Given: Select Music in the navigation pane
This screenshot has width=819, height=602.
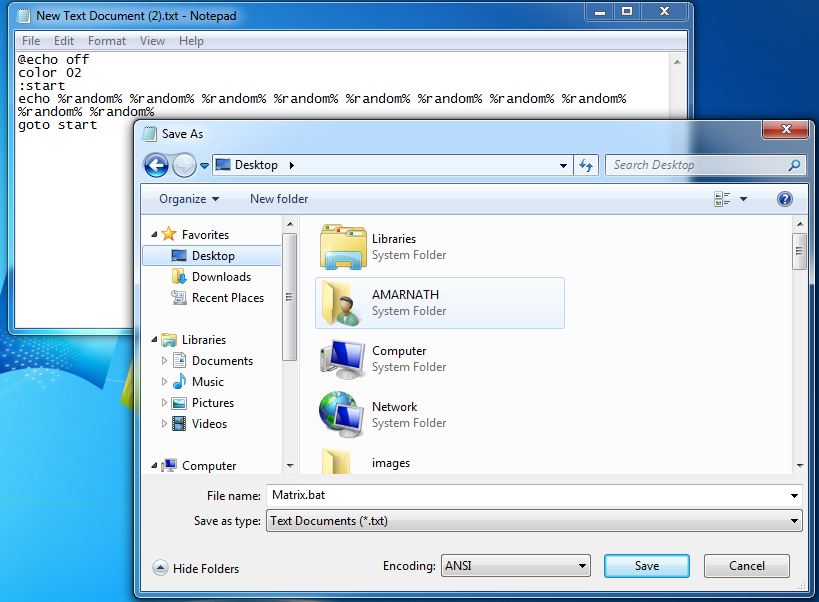Looking at the screenshot, I should (x=207, y=382).
